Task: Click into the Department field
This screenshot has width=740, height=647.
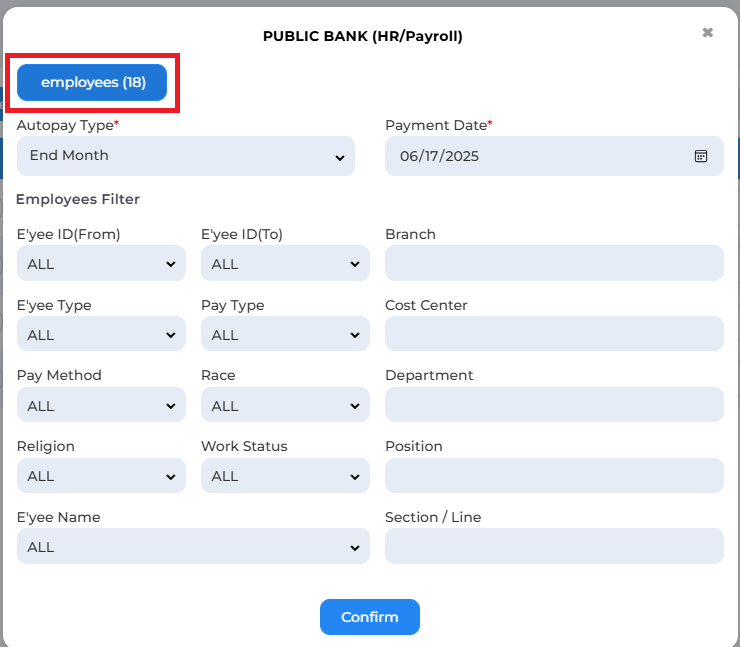Action: point(555,405)
